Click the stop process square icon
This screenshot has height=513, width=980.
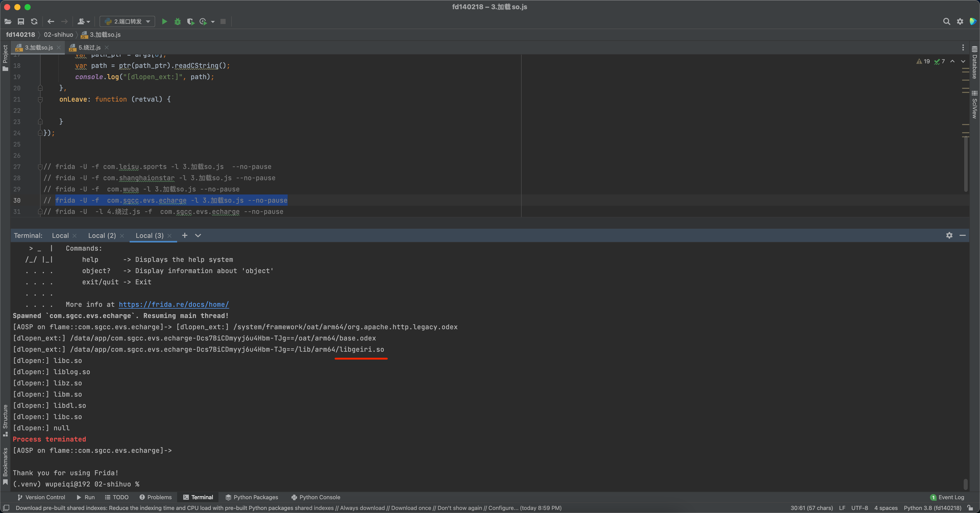point(223,22)
